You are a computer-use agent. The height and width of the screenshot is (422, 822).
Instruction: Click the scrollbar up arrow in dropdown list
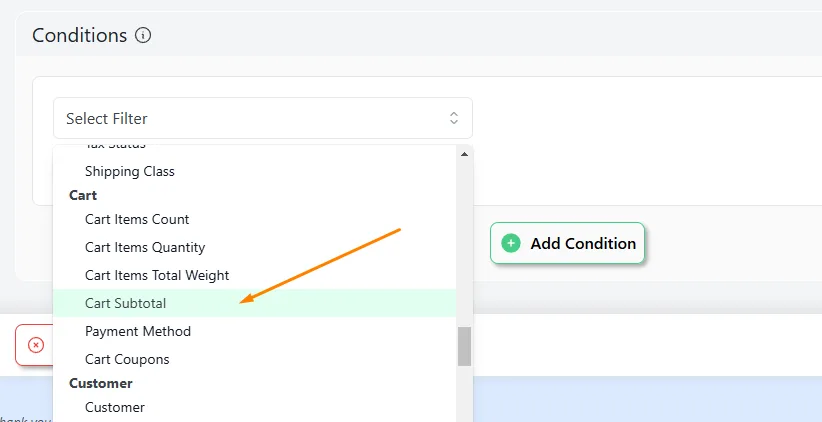464,154
